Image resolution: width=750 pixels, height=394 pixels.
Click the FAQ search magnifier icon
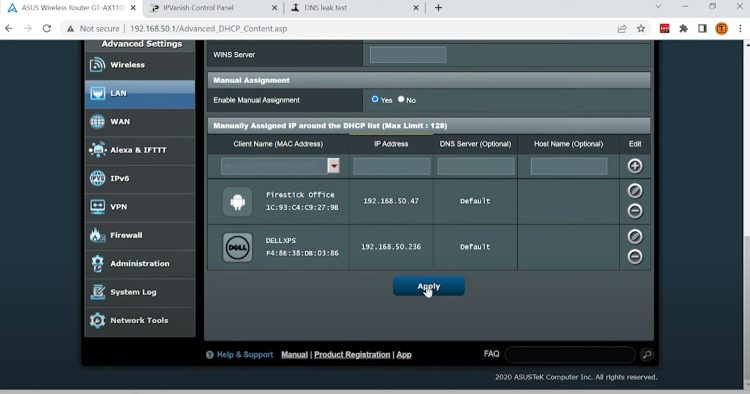[x=647, y=354]
